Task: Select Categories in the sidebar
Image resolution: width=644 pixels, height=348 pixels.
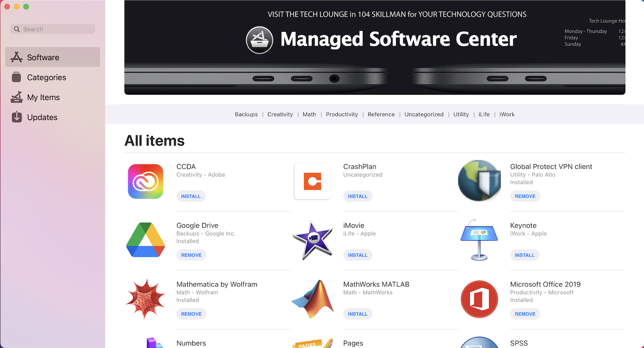Action: click(x=52, y=77)
